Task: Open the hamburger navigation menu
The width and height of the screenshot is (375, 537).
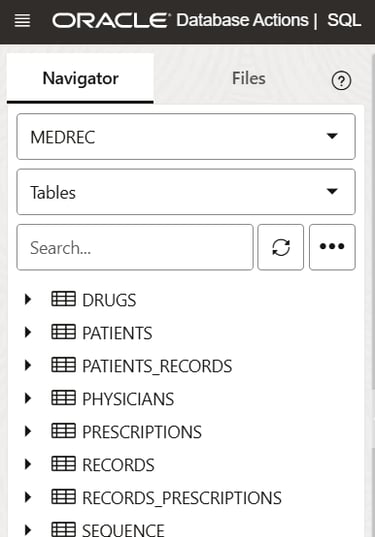Action: tap(22, 21)
